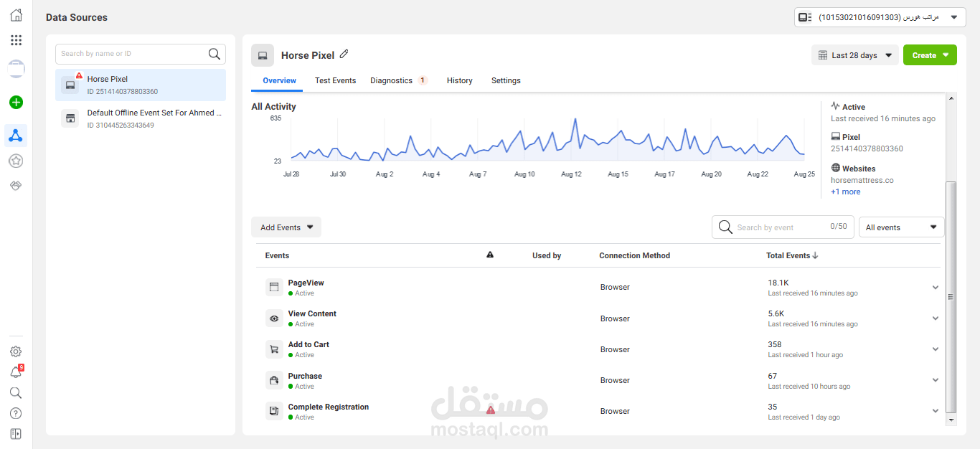Viewport: 980px width, 449px height.
Task: Click the Search by event field
Action: pyautogui.click(x=783, y=227)
